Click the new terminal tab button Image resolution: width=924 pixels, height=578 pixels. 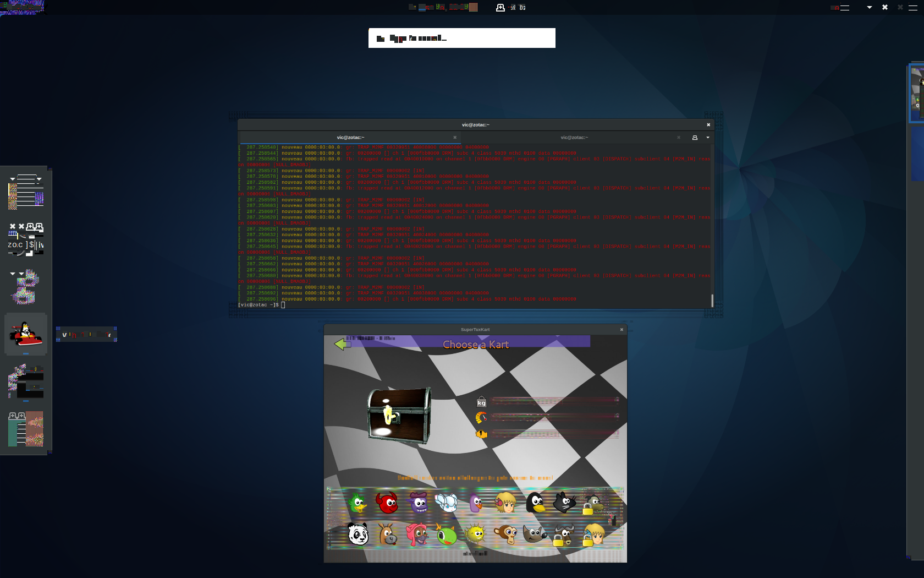click(x=695, y=138)
